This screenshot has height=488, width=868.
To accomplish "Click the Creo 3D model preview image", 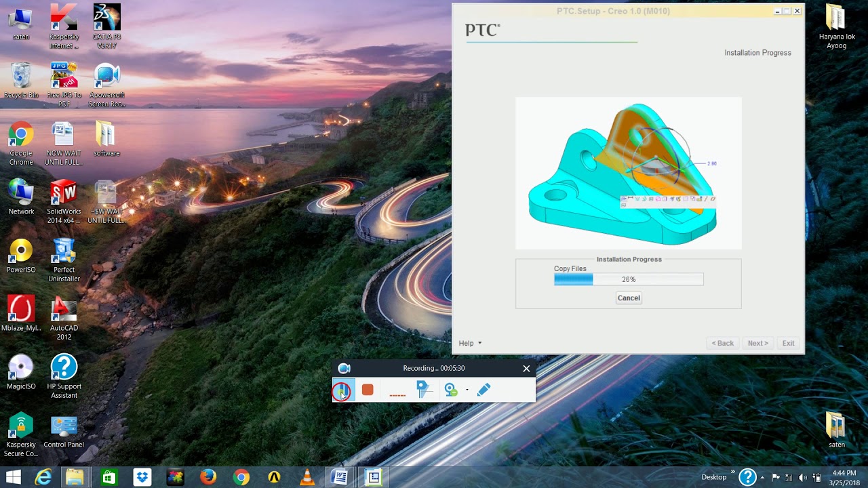I will pos(629,174).
